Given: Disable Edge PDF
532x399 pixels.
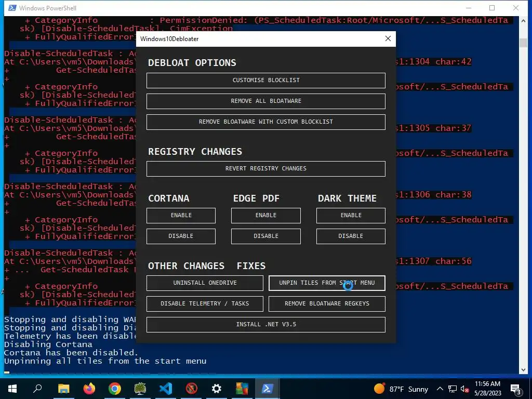Looking at the screenshot, I should click(265, 236).
